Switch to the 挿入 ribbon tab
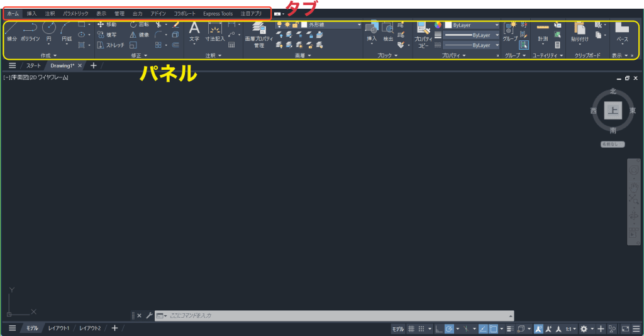 click(31, 14)
